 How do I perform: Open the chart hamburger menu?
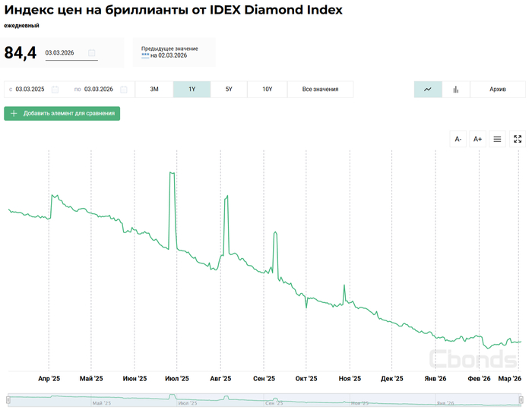[x=498, y=139]
